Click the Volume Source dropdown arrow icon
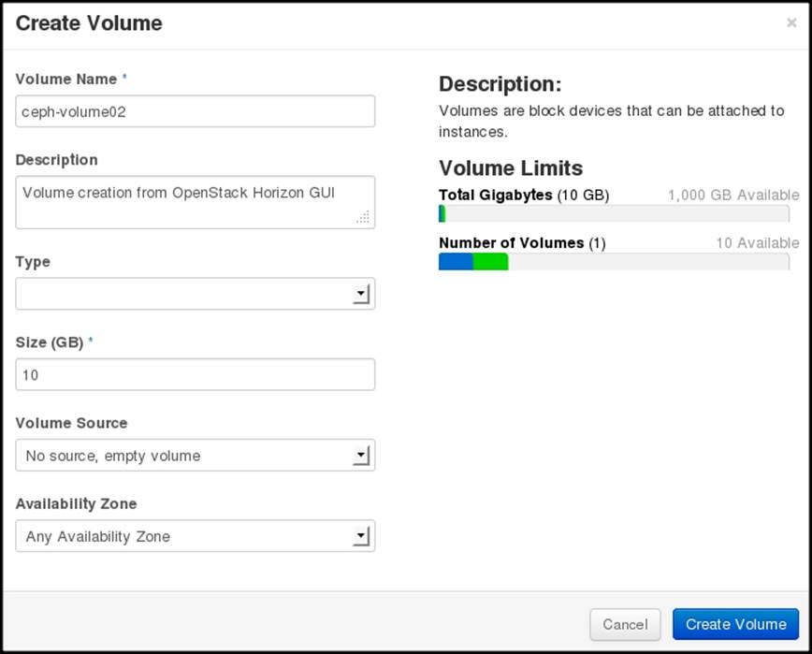Viewport: 812px width, 654px height. [x=362, y=456]
